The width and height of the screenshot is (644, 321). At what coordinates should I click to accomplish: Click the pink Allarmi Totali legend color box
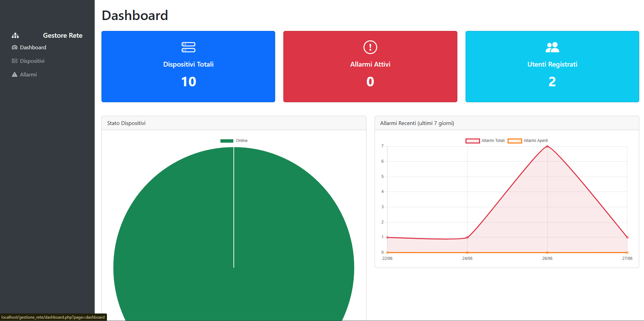[472, 140]
